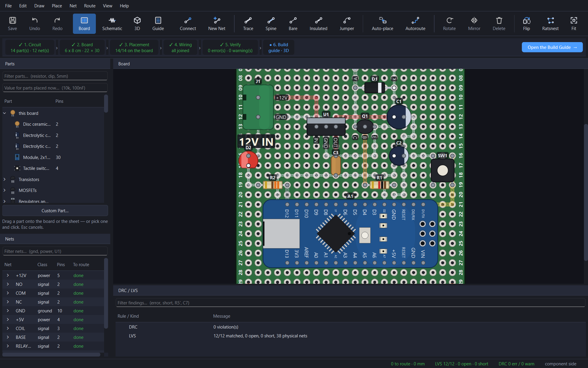Click the Filter findings input field
This screenshot has height=368, width=588.
(x=350, y=303)
